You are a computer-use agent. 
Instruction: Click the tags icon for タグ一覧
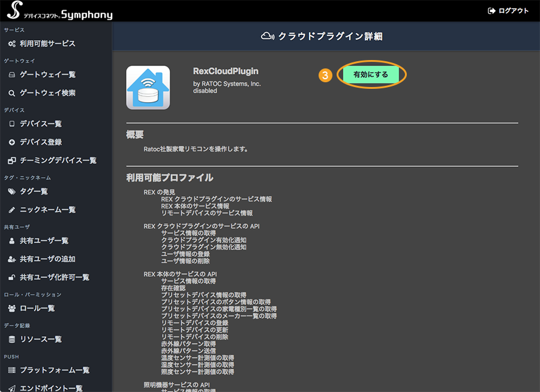pos(12,191)
